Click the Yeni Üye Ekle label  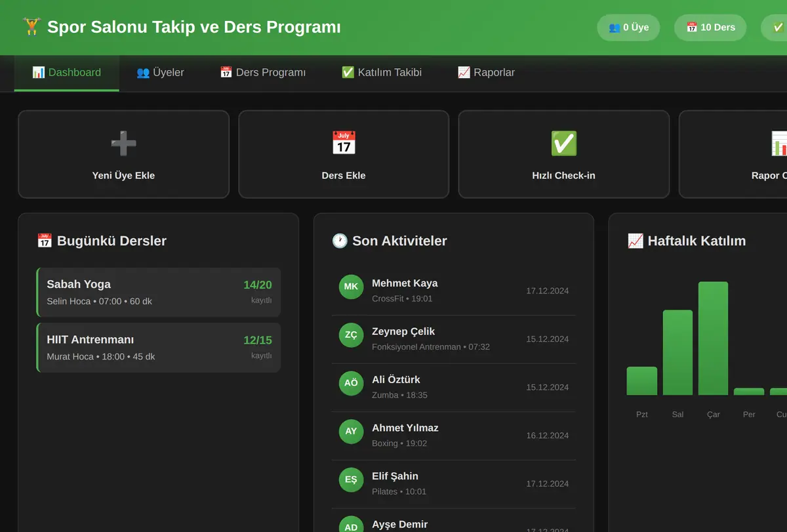123,176
